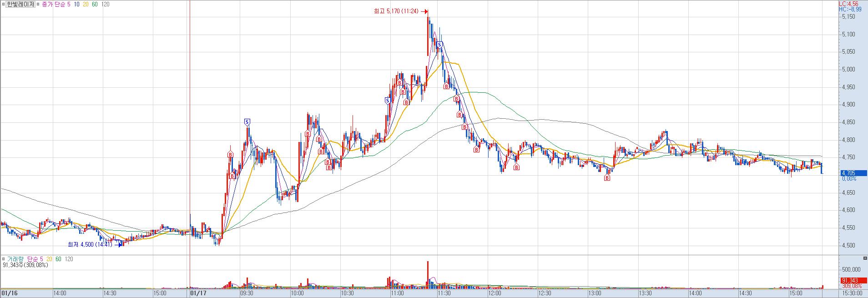
Task: Click the 4,650 price axis label
Action: (x=849, y=193)
